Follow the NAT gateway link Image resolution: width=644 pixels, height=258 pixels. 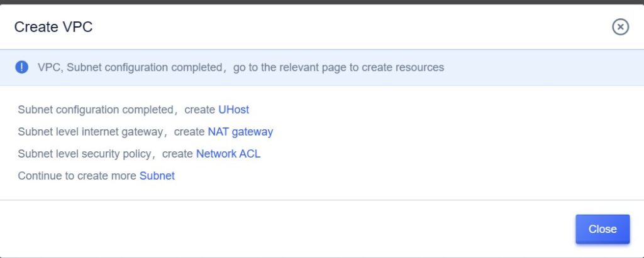click(x=240, y=132)
